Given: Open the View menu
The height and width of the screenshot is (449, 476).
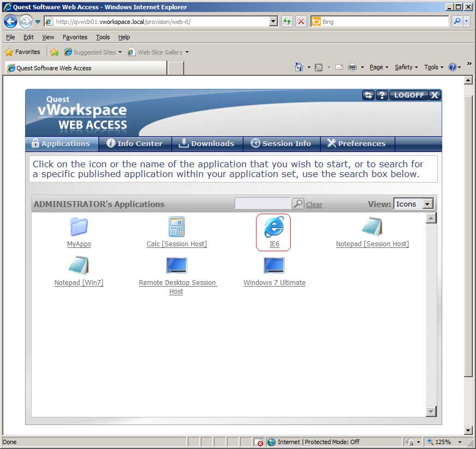Looking at the screenshot, I should coord(48,37).
